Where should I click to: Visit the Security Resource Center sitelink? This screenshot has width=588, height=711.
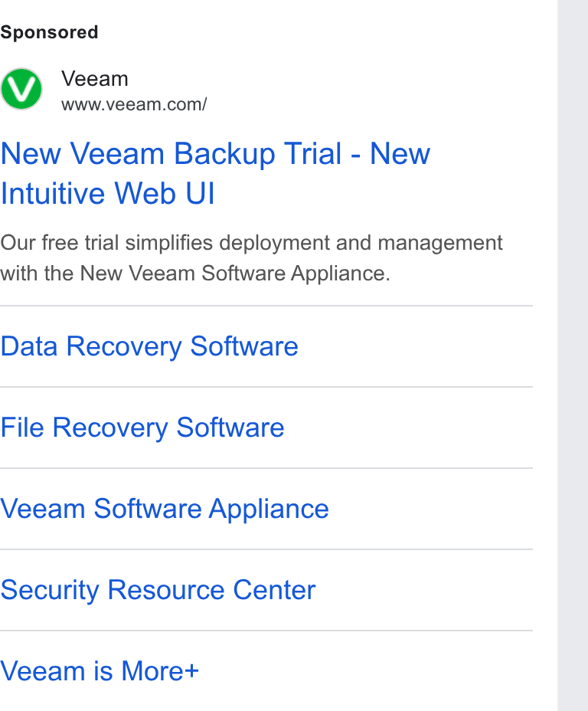coord(158,591)
